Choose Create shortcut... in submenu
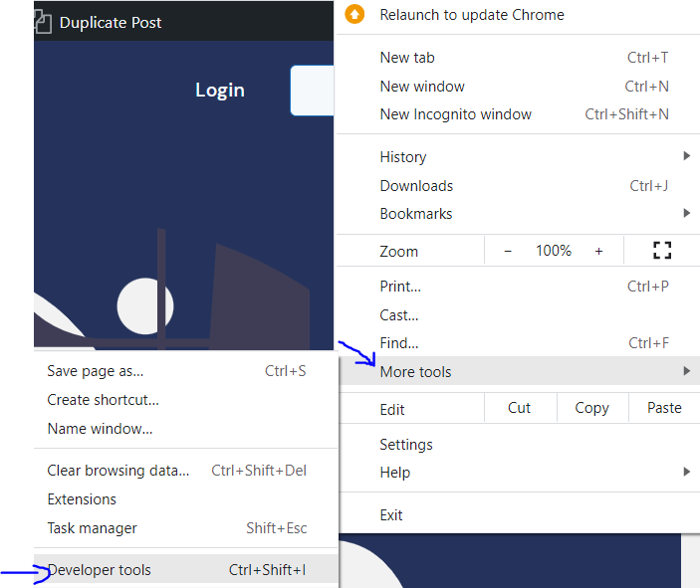This screenshot has height=588, width=700. (x=186, y=400)
